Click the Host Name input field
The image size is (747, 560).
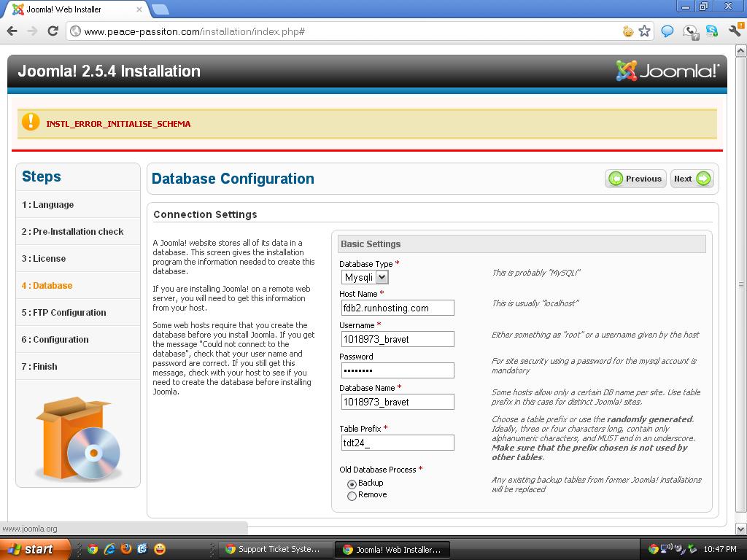click(398, 308)
